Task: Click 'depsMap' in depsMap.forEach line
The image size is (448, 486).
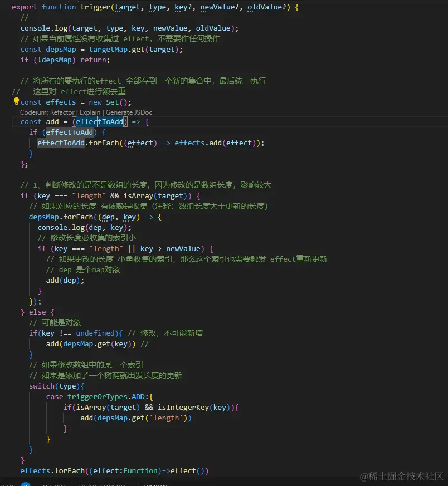Action: pos(44,217)
